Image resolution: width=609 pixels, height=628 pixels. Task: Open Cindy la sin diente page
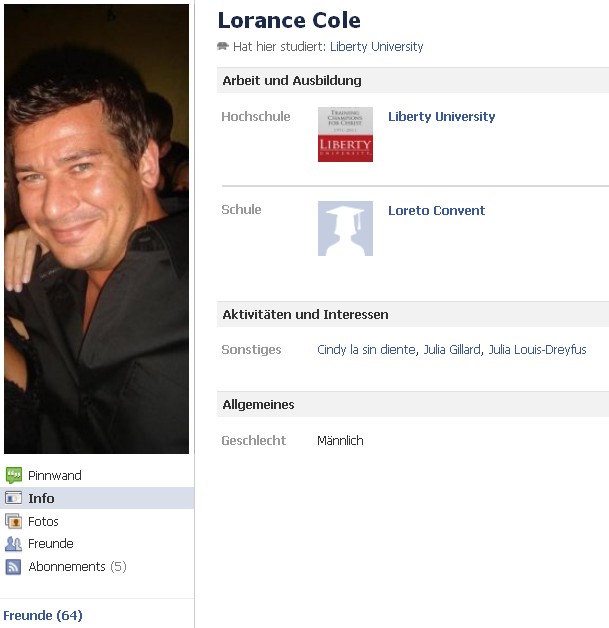[366, 350]
